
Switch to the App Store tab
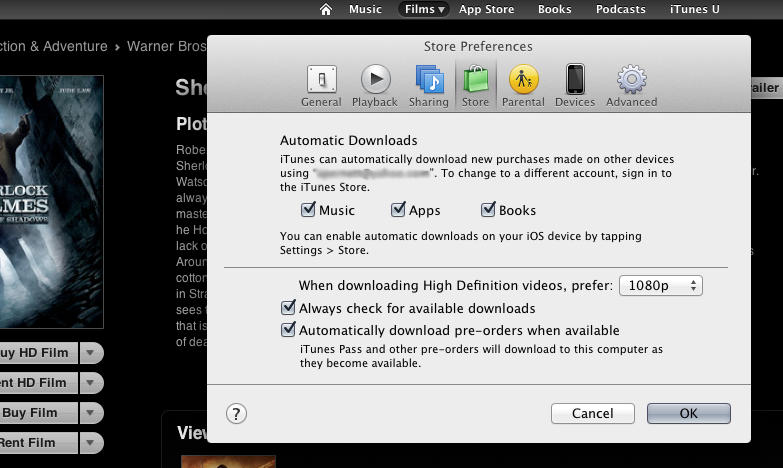point(486,9)
